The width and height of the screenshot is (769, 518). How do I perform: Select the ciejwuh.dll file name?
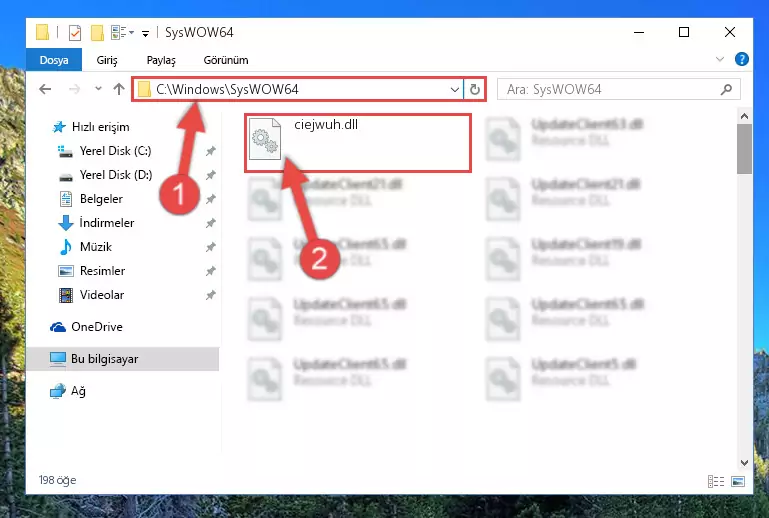(x=326, y=125)
